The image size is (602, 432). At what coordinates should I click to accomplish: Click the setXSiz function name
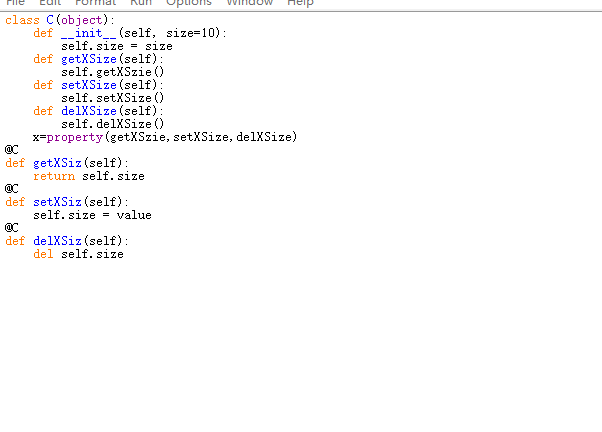tap(57, 202)
